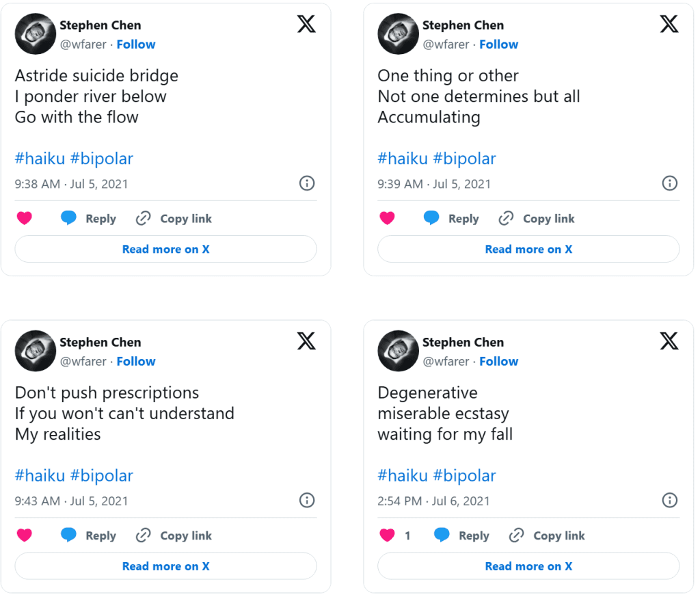
Task: Open the #bipolar hashtag in the 'Degenerative' tweet
Action: pyautogui.click(x=464, y=476)
